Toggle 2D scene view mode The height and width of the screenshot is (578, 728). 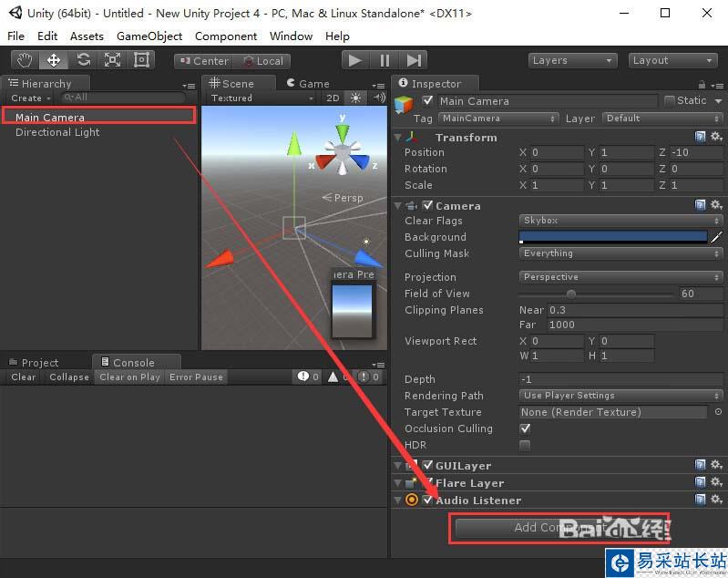(333, 98)
